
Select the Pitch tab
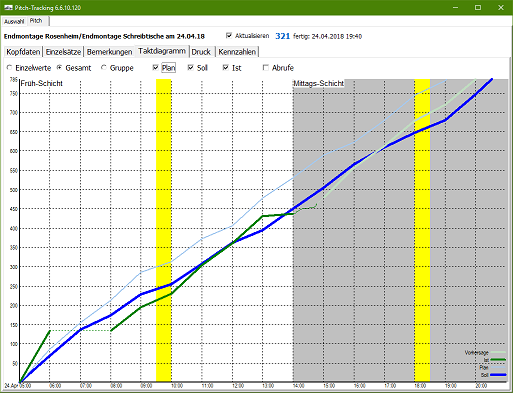pyautogui.click(x=36, y=21)
